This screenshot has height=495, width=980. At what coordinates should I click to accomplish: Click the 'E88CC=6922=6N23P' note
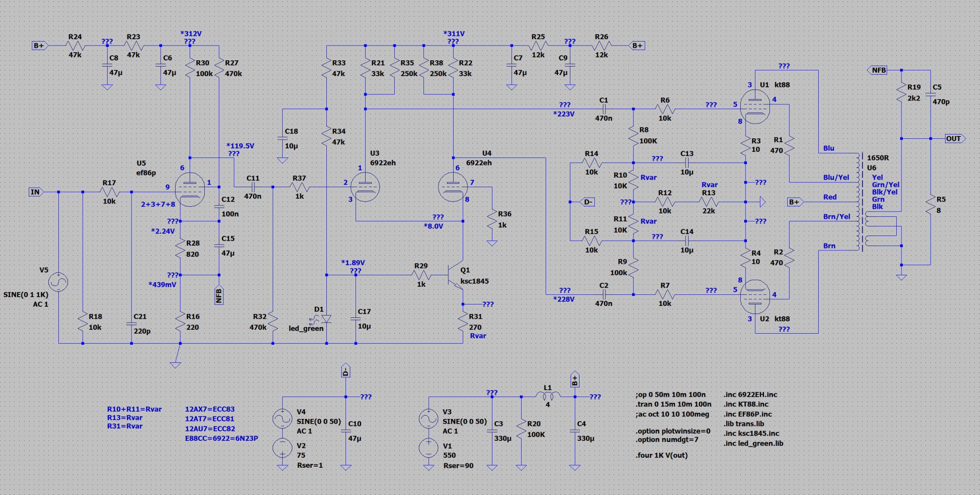click(222, 438)
